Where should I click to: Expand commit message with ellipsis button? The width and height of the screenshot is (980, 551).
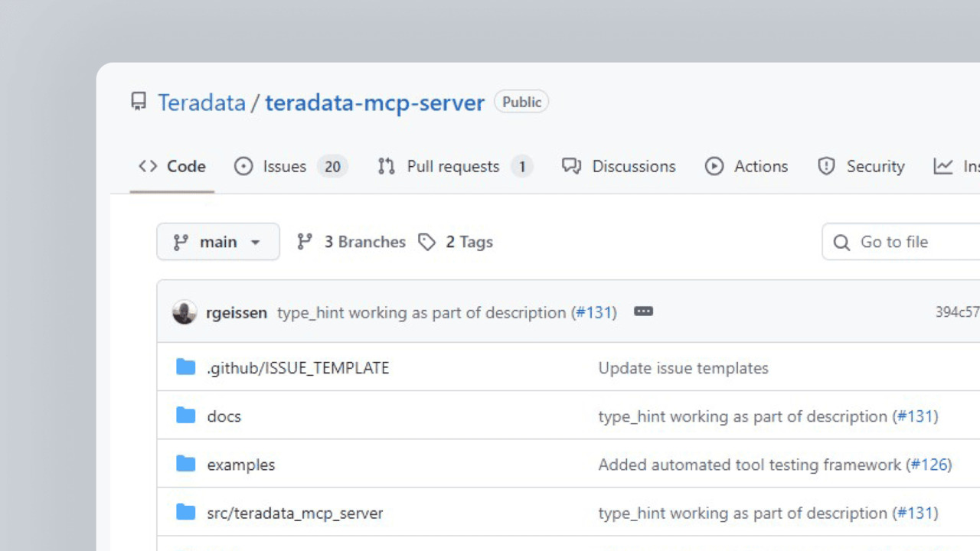pos(643,311)
